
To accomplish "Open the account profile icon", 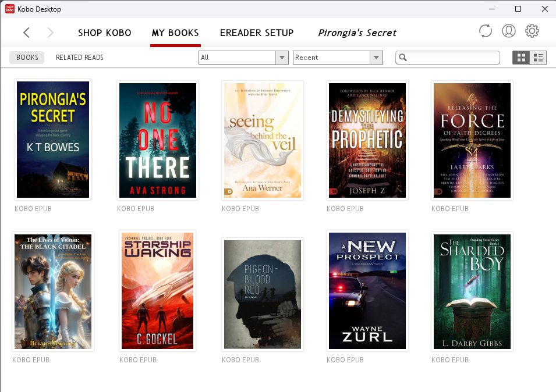I will point(509,30).
